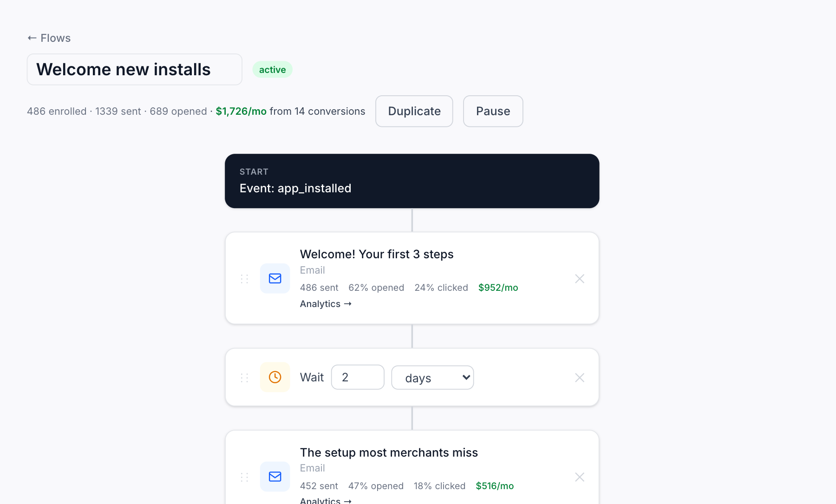Click the $516/mo revenue on second email
Viewport: 836px width, 504px height.
tap(495, 486)
